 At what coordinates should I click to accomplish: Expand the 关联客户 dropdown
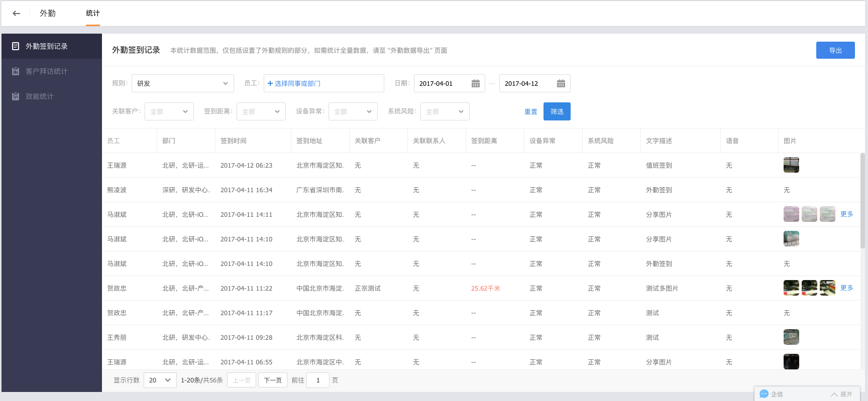point(169,111)
